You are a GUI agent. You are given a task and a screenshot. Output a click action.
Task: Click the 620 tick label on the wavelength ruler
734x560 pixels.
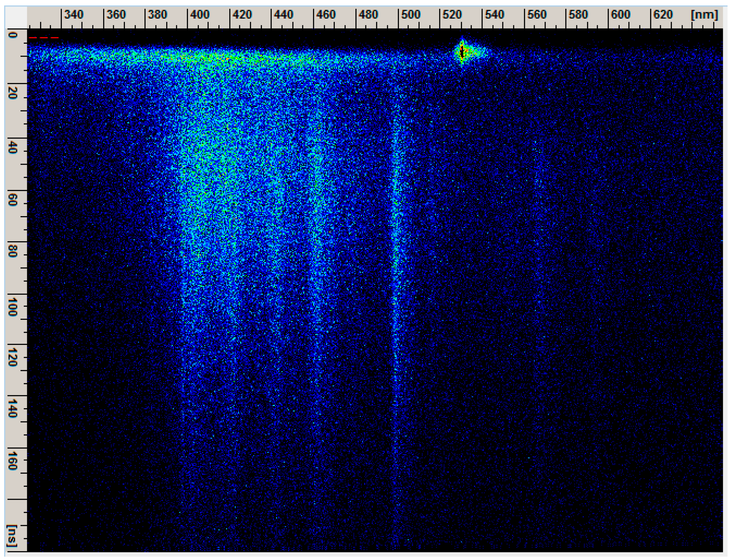663,14
